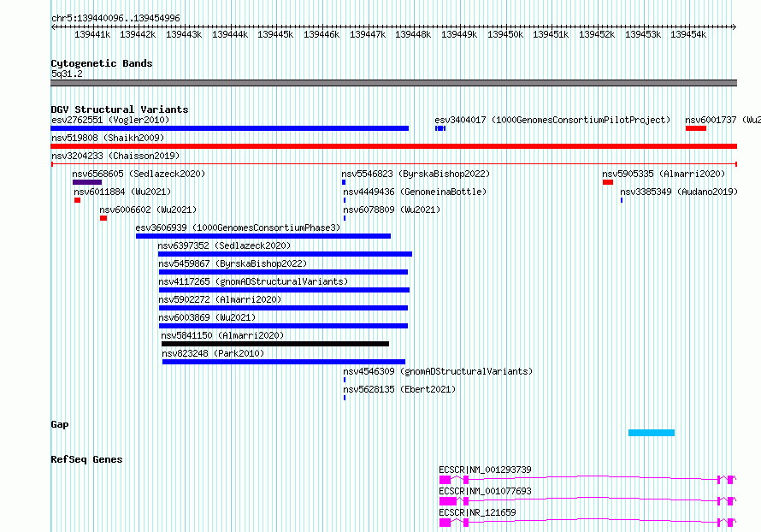
Task: Open the nsv4117265 (gnomADStructuralVariants) label
Action: pyautogui.click(x=253, y=281)
